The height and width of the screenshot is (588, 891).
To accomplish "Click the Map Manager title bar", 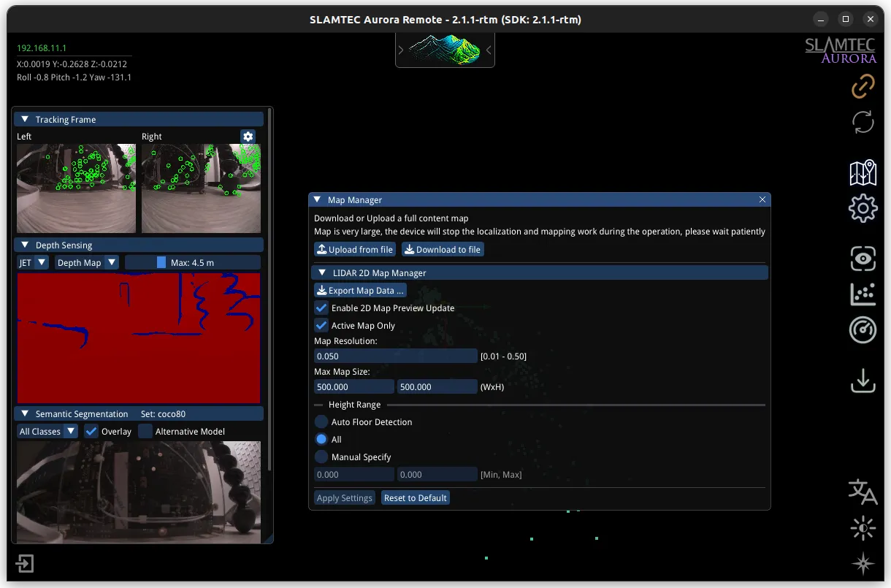I will 539,199.
